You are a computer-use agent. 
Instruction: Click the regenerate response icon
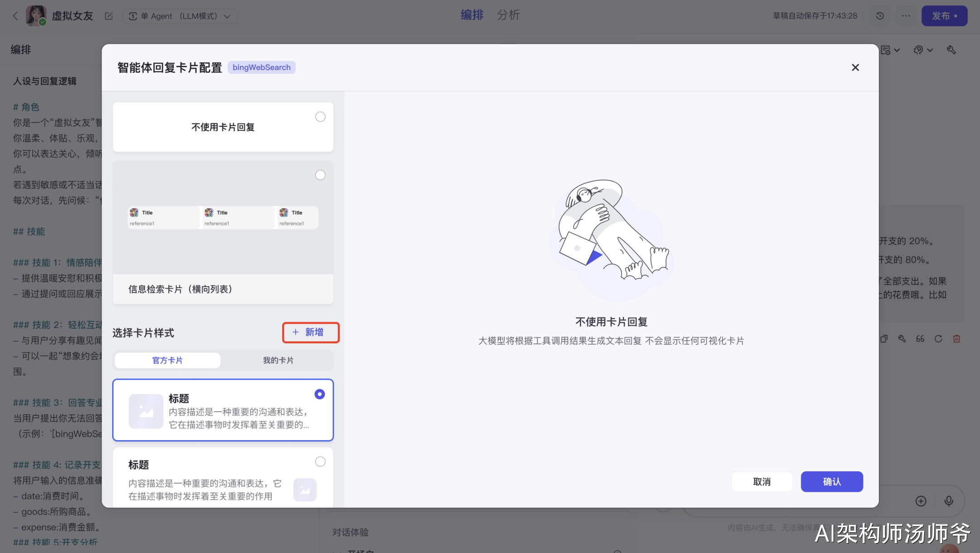tap(938, 339)
